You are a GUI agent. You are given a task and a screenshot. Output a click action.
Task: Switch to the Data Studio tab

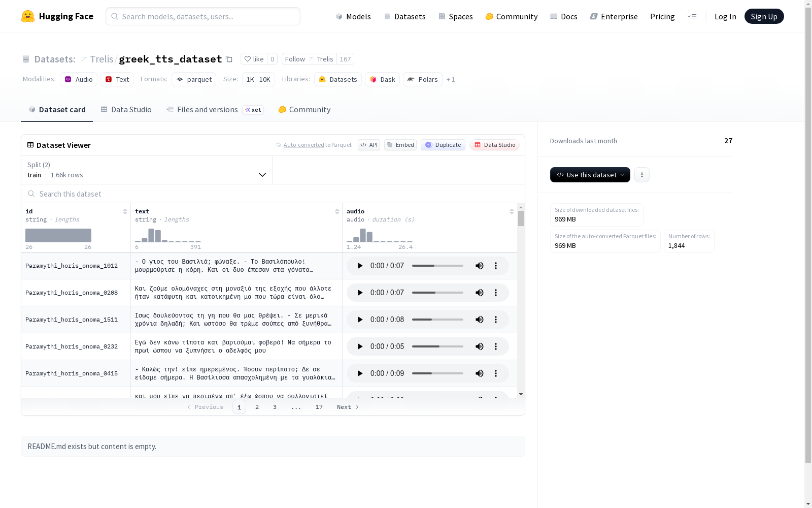[x=126, y=110]
